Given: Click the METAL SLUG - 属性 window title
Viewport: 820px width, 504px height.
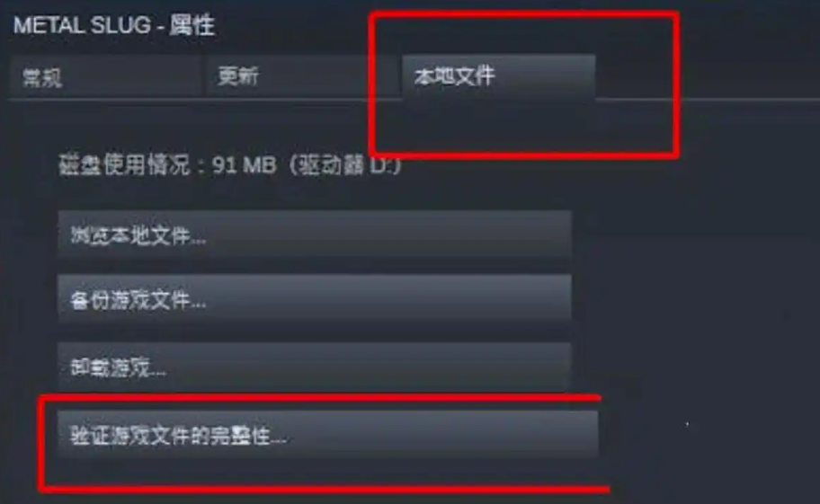Looking at the screenshot, I should click(114, 25).
